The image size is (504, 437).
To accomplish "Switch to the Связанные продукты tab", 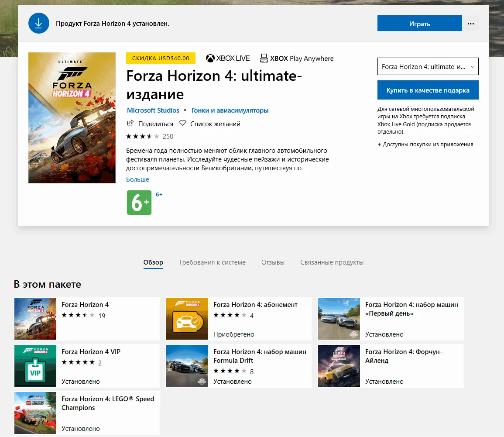I will tap(332, 262).
